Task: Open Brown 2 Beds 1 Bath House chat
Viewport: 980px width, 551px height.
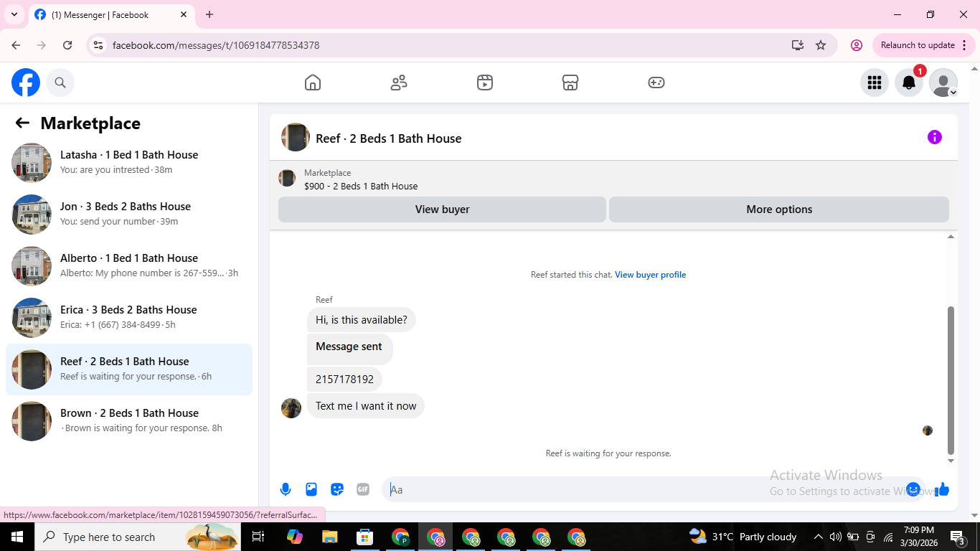Action: tap(129, 421)
